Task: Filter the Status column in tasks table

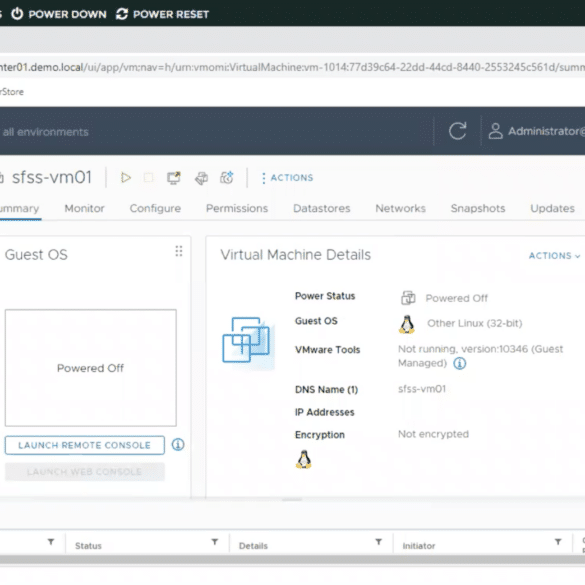Action: tap(215, 542)
